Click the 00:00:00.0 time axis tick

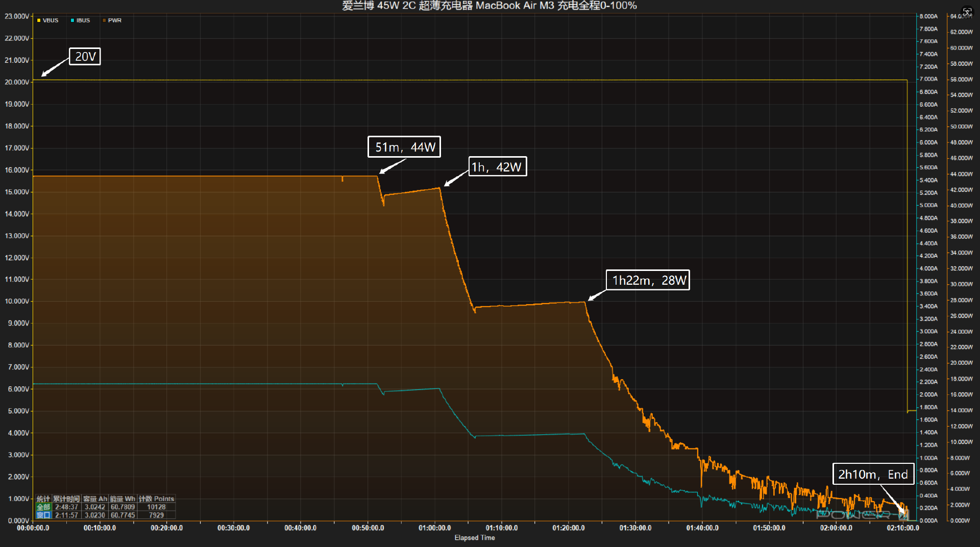coord(33,528)
